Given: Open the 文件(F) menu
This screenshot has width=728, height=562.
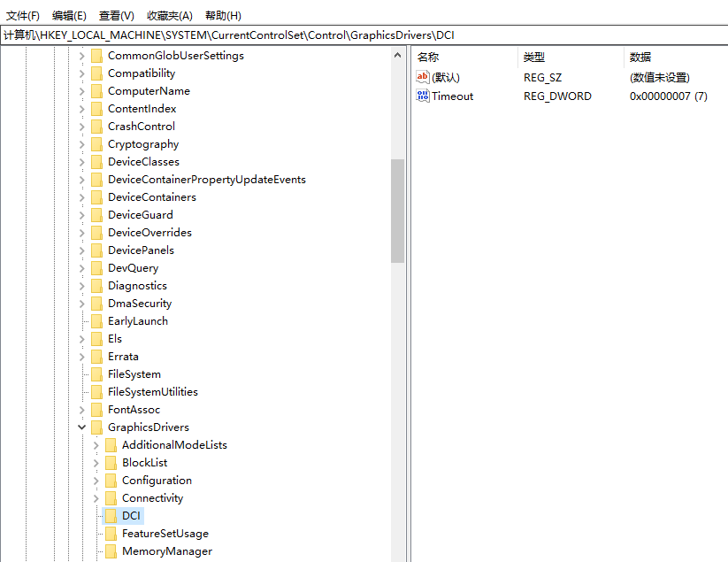Looking at the screenshot, I should tap(23, 15).
